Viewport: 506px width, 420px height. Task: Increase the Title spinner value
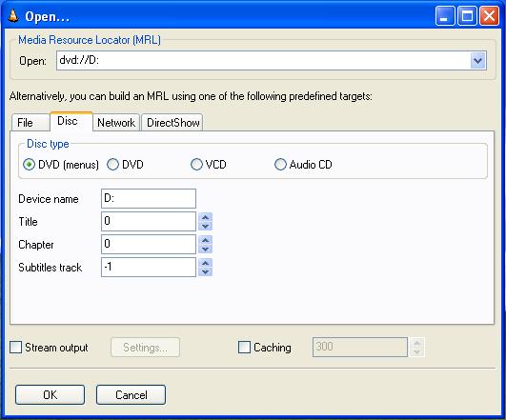pos(205,217)
